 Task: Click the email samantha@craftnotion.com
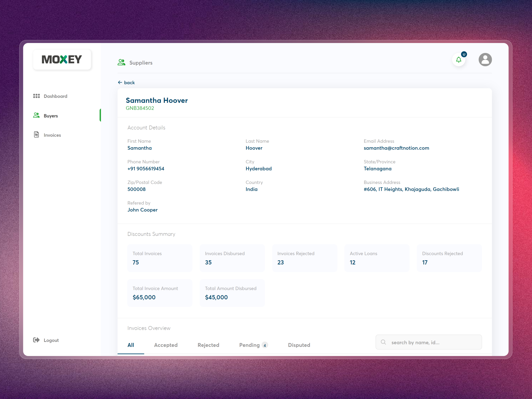(x=396, y=148)
